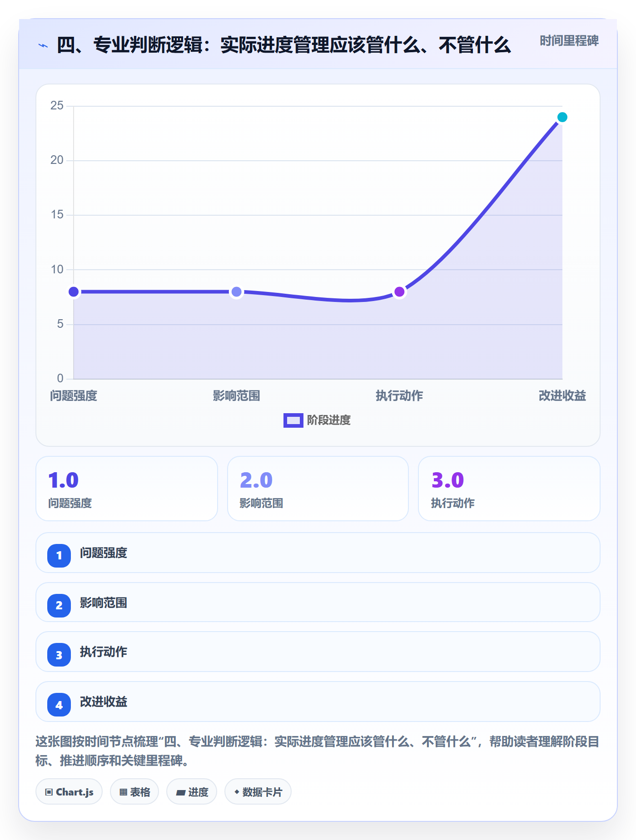
Task: Click the 影响范围 label under the chart axis
Action: 236,396
